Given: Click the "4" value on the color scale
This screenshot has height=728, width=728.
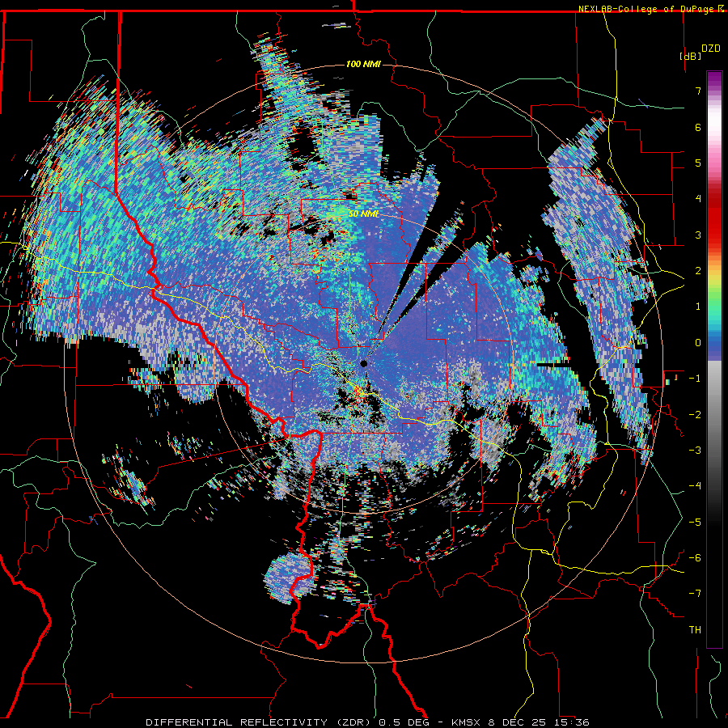Looking at the screenshot, I should click(698, 199).
